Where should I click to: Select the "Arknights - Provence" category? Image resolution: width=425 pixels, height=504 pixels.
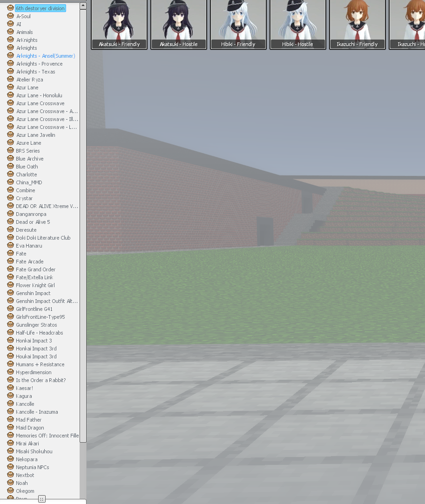point(39,64)
